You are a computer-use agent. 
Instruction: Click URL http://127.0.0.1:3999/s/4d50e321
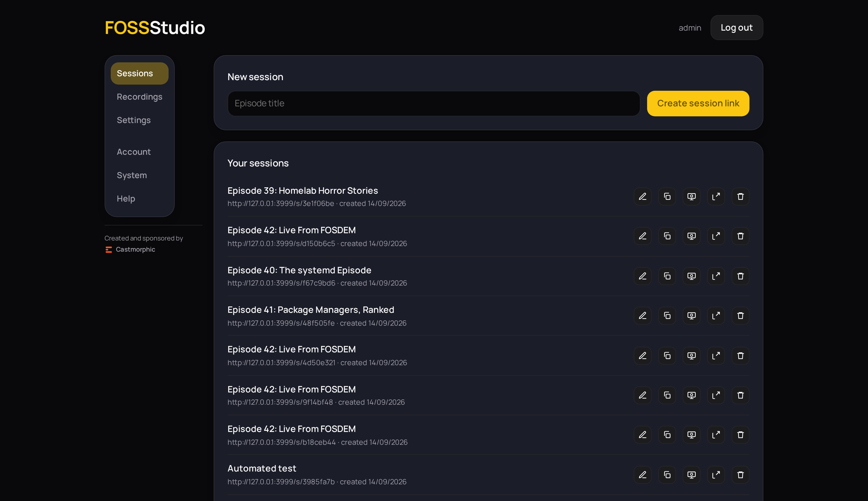[281, 363]
